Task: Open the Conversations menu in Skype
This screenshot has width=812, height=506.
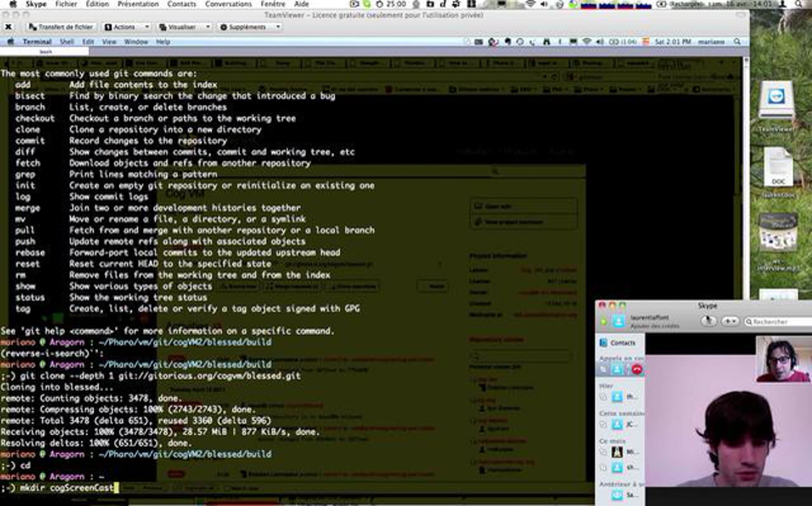Action: click(228, 4)
